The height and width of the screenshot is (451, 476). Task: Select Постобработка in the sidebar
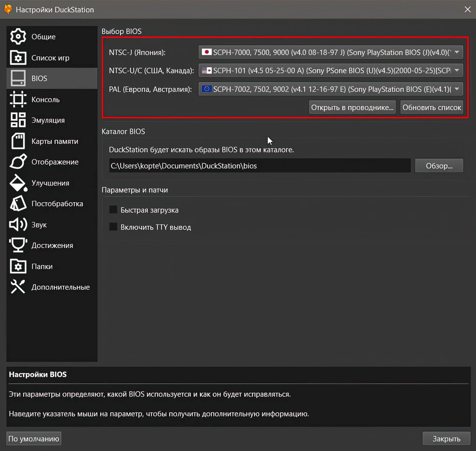click(x=52, y=203)
